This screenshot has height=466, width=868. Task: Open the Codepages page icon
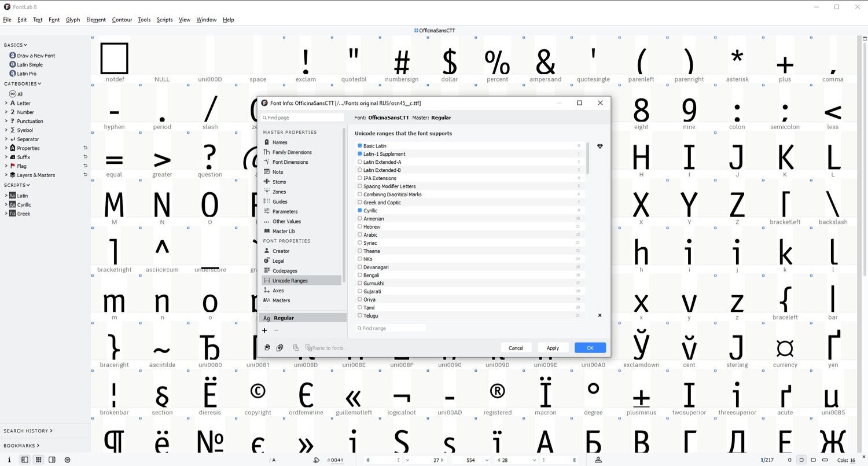(x=267, y=270)
